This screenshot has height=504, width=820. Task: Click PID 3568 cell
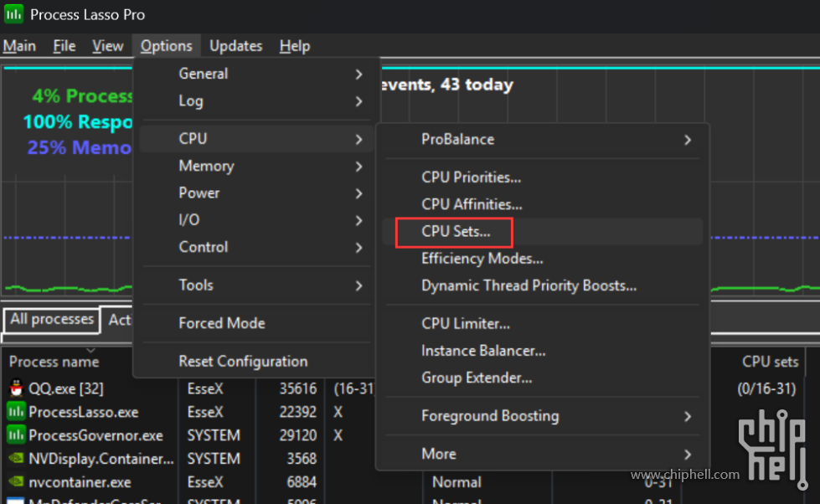pyautogui.click(x=302, y=459)
